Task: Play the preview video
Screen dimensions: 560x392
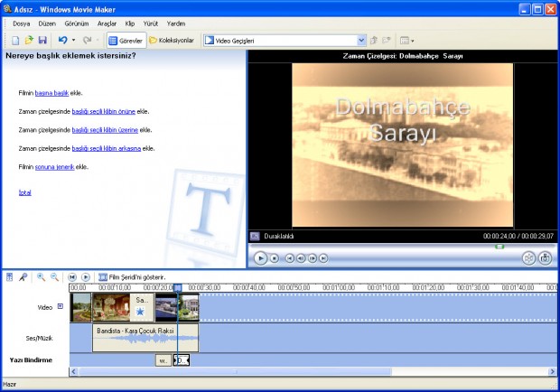Action: point(260,258)
